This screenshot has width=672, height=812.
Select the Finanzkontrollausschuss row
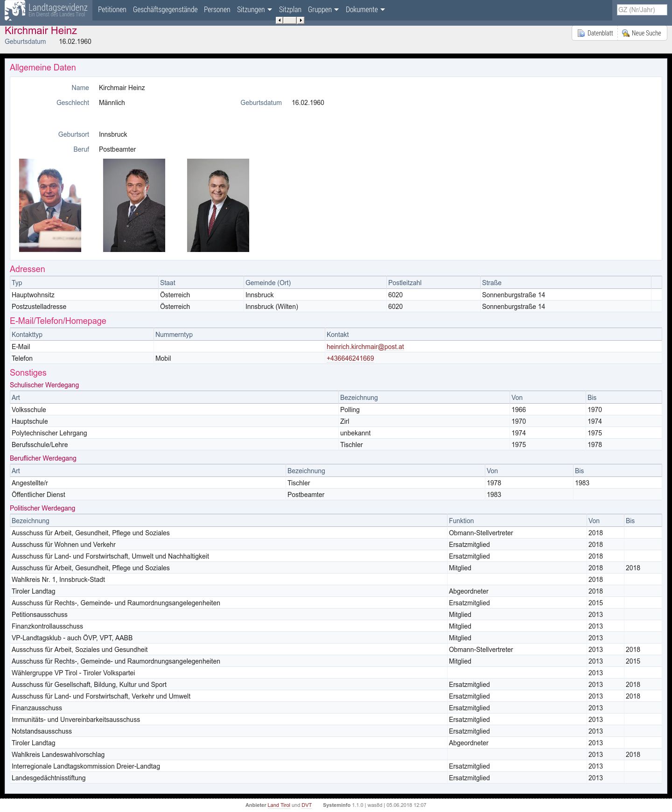coord(336,626)
